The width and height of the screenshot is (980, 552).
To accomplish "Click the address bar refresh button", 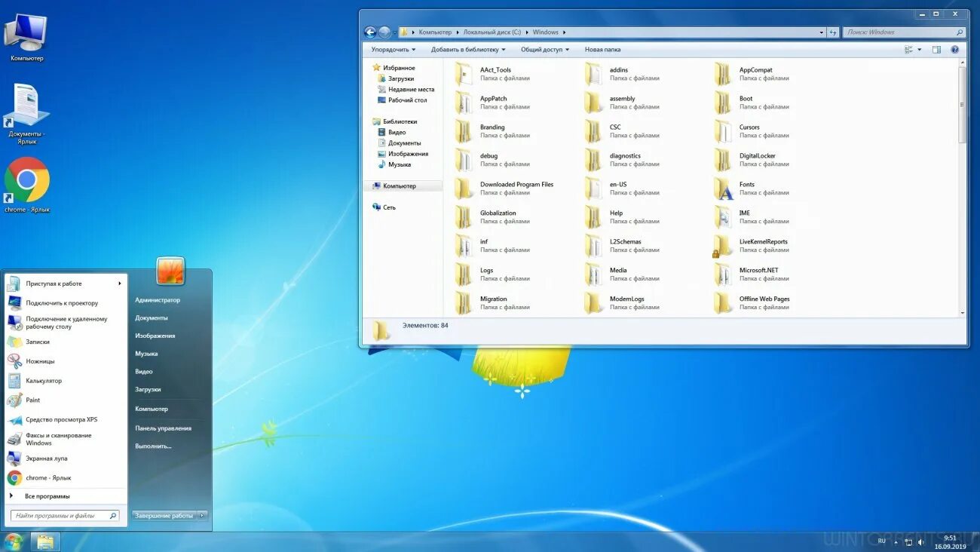I will pyautogui.click(x=833, y=32).
